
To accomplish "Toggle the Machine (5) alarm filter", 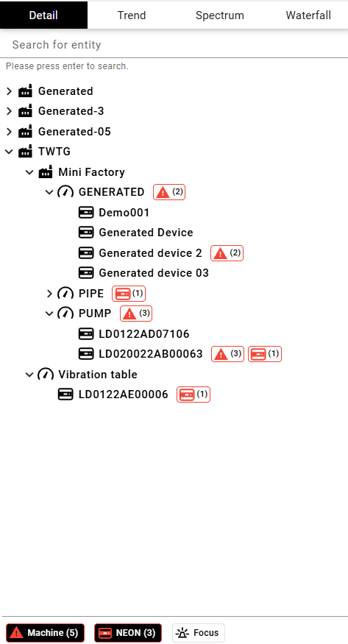I will 45,632.
